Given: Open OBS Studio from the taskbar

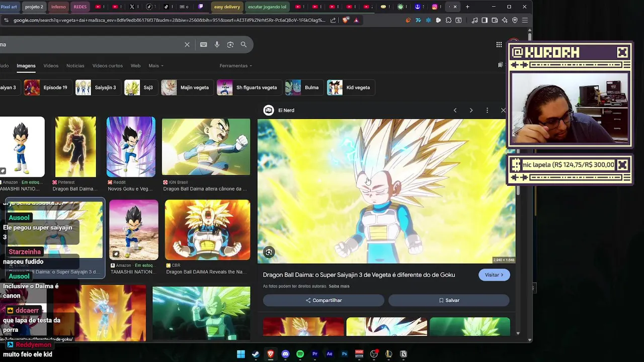Looking at the screenshot, I should 374,354.
